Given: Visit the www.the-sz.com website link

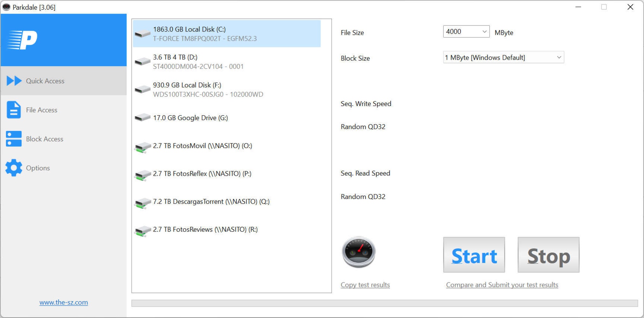Looking at the screenshot, I should 64,302.
